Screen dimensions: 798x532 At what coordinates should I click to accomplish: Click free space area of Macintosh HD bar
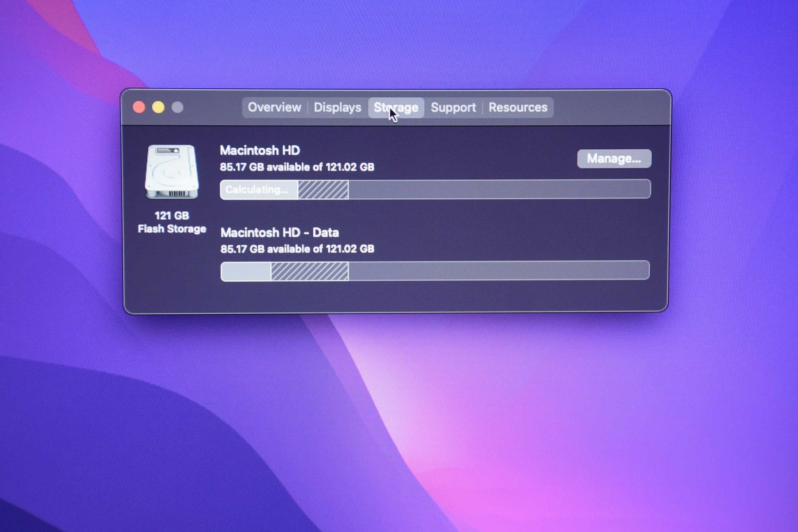(x=499, y=189)
